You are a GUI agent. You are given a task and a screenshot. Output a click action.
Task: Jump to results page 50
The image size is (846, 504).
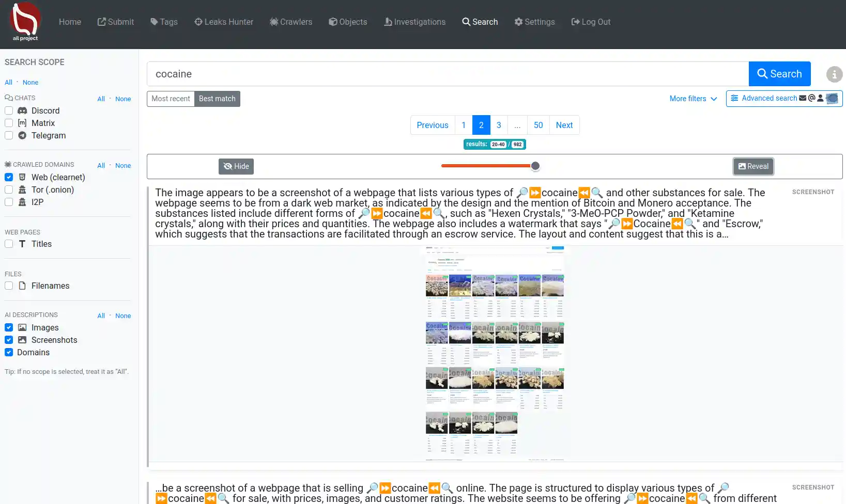(538, 125)
